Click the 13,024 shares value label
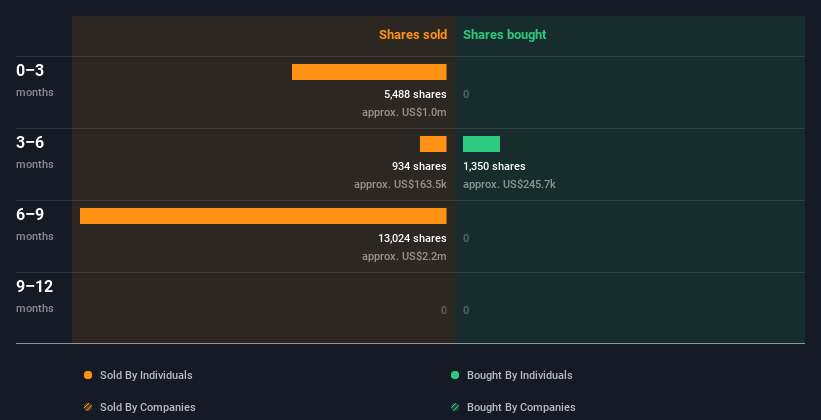This screenshot has width=821, height=420. tap(412, 238)
